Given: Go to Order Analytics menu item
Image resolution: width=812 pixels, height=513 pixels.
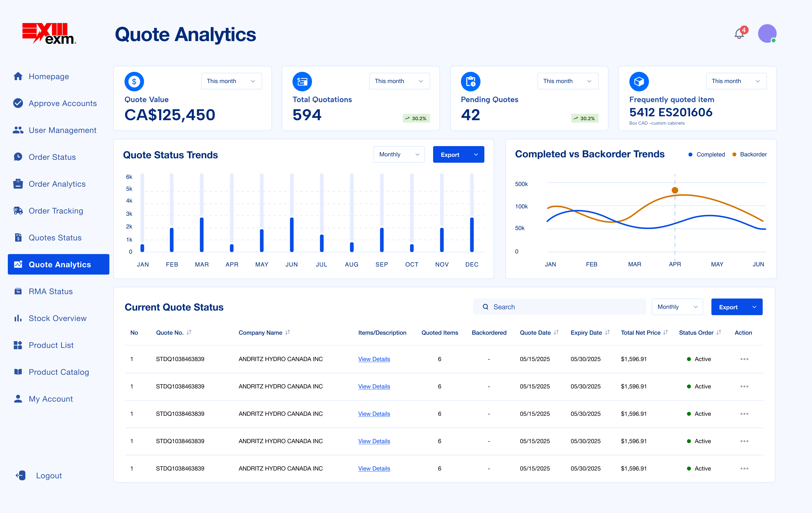Looking at the screenshot, I should point(57,184).
